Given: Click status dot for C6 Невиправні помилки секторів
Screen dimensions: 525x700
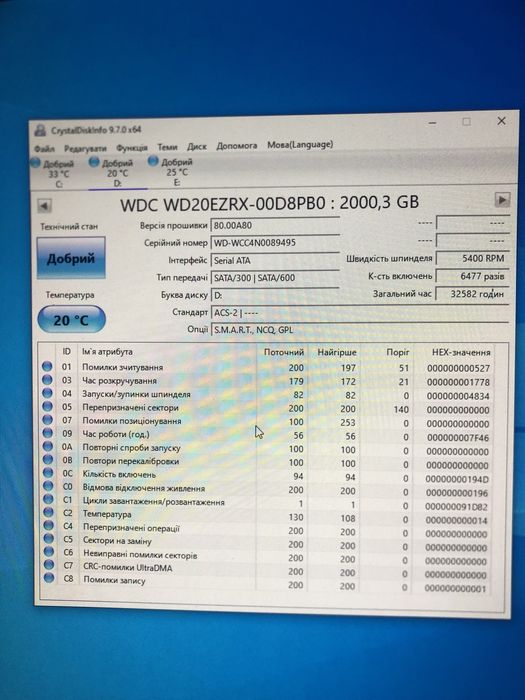Looking at the screenshot, I should (x=49, y=552).
